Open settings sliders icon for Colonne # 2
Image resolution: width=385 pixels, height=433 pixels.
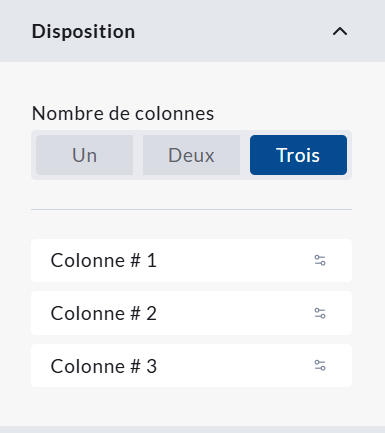[320, 313]
